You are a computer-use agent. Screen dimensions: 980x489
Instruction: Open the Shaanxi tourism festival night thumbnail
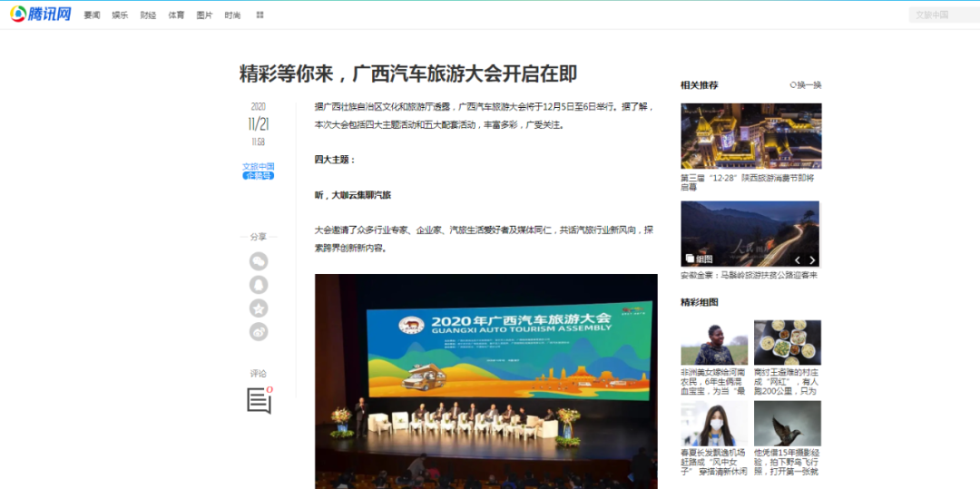tap(750, 136)
